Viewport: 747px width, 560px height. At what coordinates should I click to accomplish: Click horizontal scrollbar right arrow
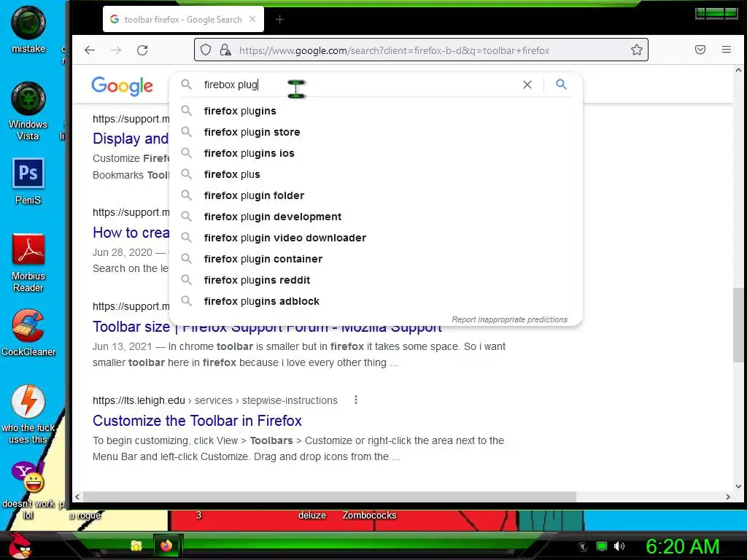[727, 497]
